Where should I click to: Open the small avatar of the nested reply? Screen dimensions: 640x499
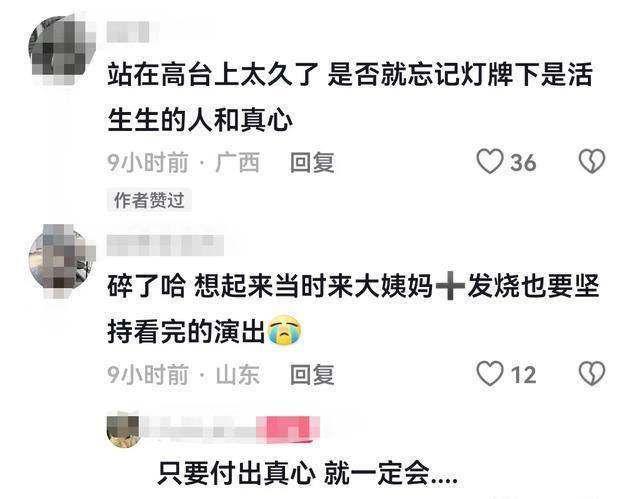point(122,431)
